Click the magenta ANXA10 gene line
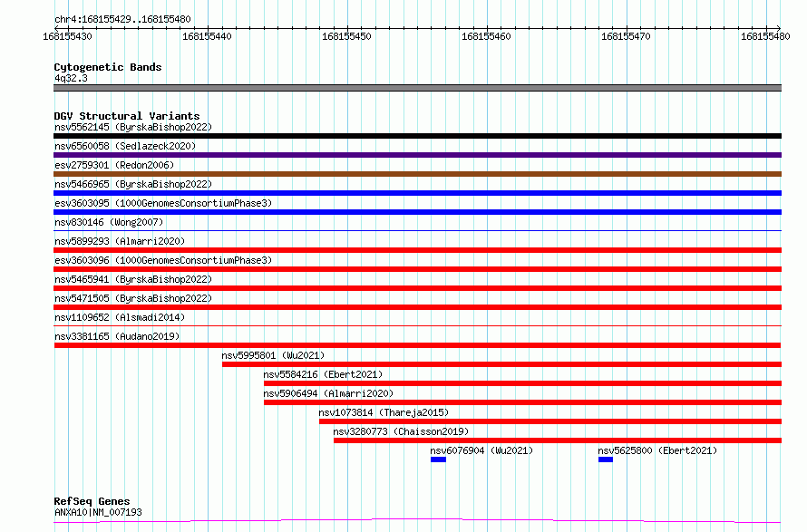Image resolution: width=807 pixels, height=532 pixels. [x=417, y=521]
